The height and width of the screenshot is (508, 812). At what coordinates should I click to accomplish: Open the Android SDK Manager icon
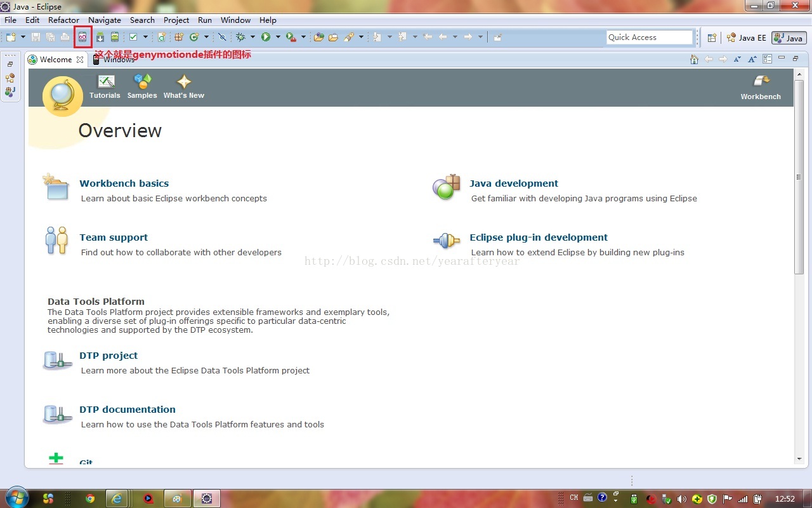pos(100,37)
